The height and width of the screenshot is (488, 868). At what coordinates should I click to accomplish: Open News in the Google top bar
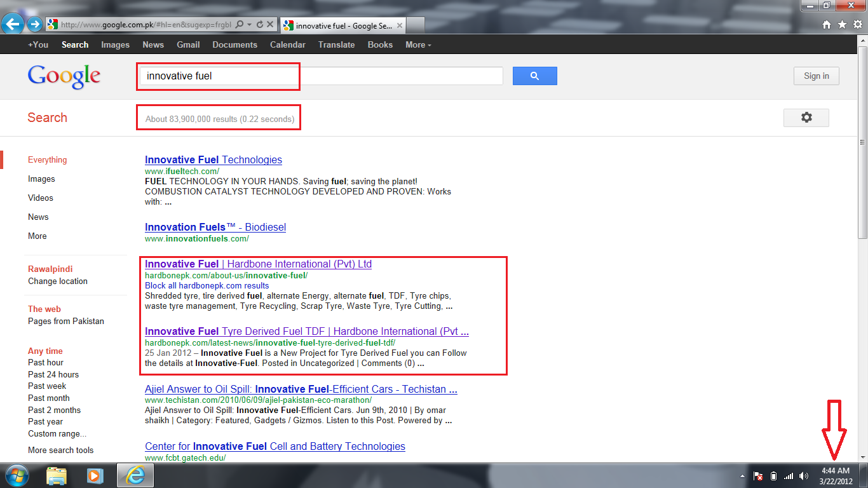click(x=153, y=44)
